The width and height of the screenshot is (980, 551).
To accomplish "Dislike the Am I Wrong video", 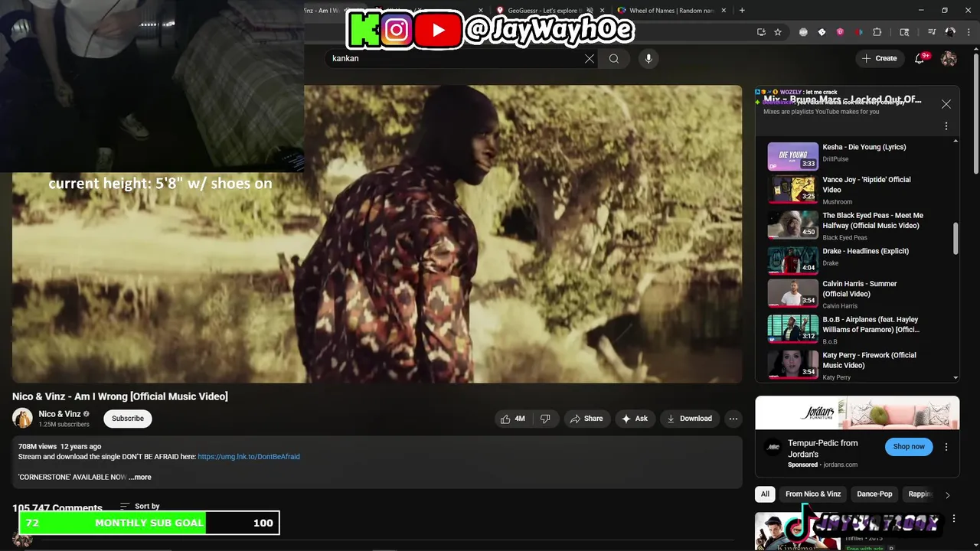I will pos(545,419).
